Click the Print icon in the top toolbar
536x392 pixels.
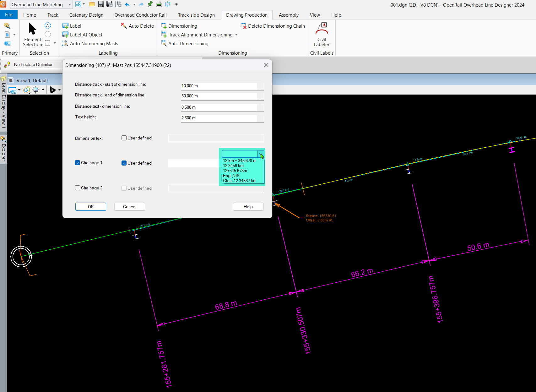[159, 4]
